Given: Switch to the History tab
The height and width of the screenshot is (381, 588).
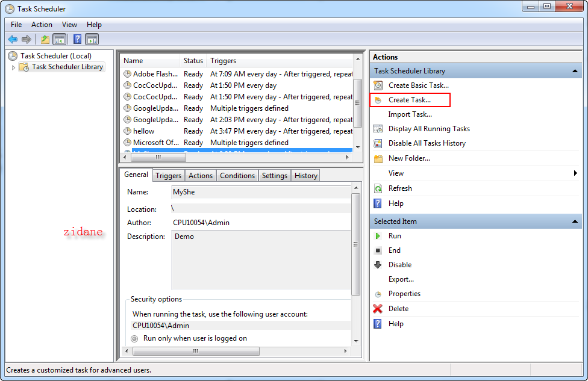Looking at the screenshot, I should coord(305,175).
